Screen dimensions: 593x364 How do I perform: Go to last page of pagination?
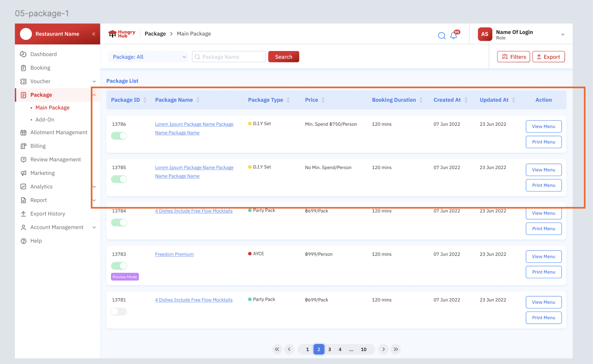pos(396,349)
